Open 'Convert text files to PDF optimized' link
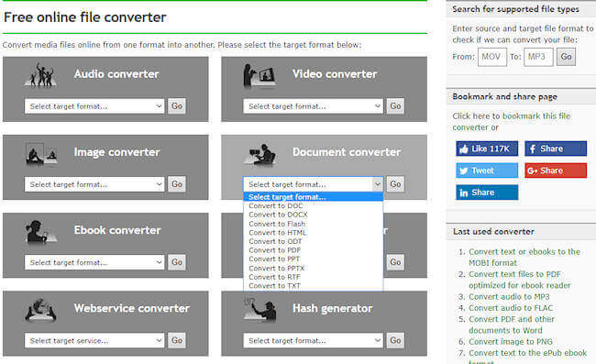 click(520, 280)
